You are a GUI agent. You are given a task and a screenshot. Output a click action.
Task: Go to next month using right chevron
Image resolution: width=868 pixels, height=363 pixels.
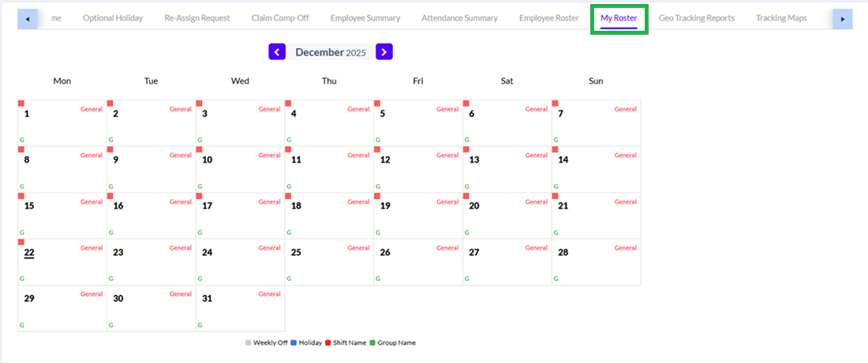pyautogui.click(x=384, y=52)
